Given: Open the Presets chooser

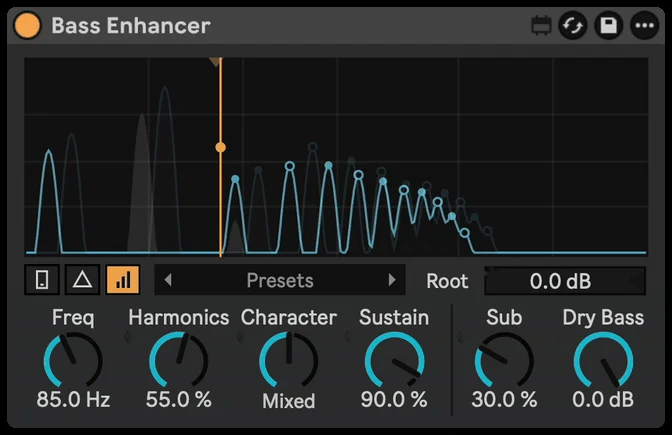Looking at the screenshot, I should pyautogui.click(x=280, y=280).
